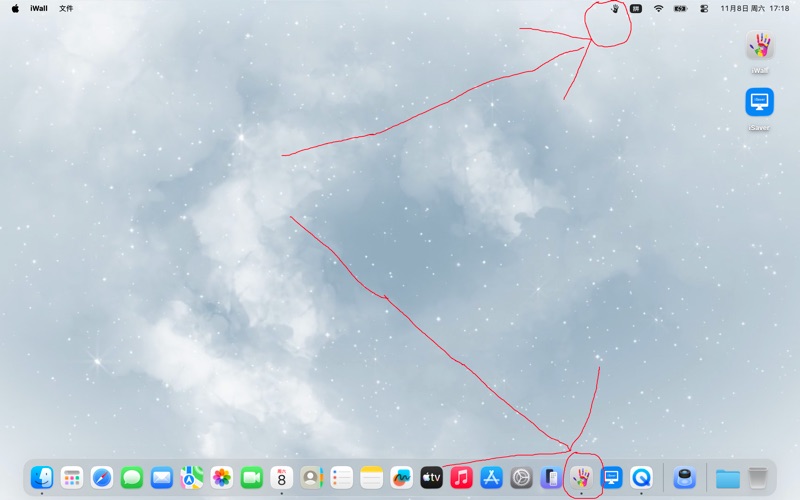The height and width of the screenshot is (500, 800).
Task: Launch QuickTime Player from the Dock
Action: [x=641, y=478]
